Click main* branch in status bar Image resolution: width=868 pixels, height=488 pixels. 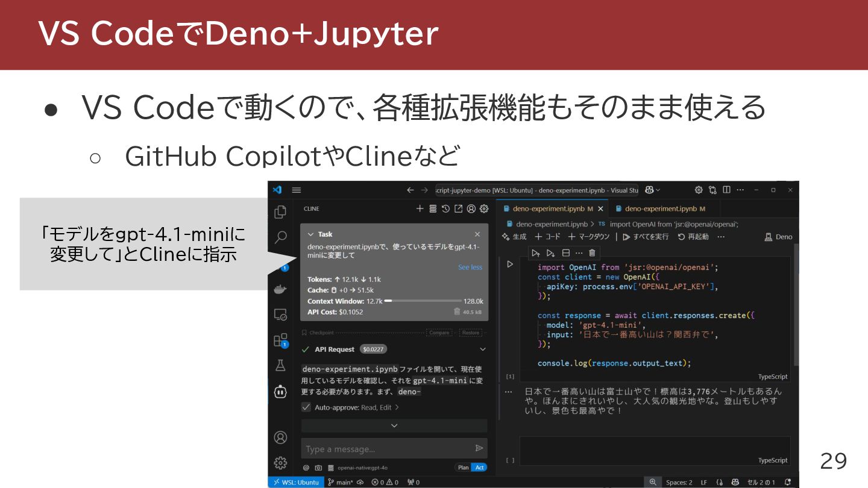pos(341,482)
